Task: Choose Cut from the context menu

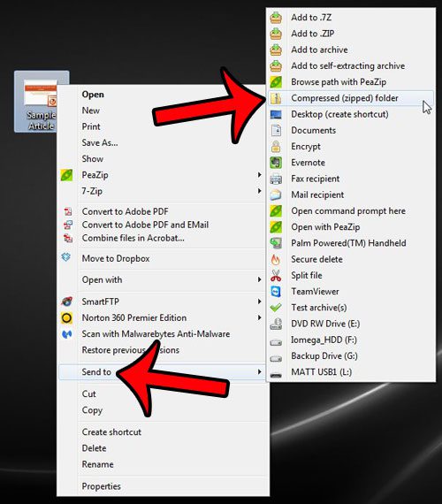Action: pos(164,394)
